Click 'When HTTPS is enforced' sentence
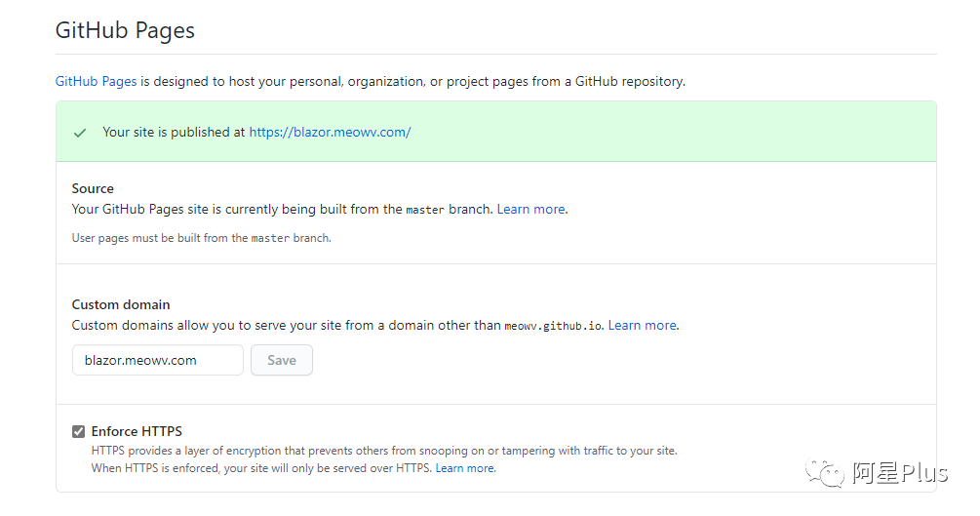Image resolution: width=980 pixels, height=516 pixels. click(x=261, y=468)
